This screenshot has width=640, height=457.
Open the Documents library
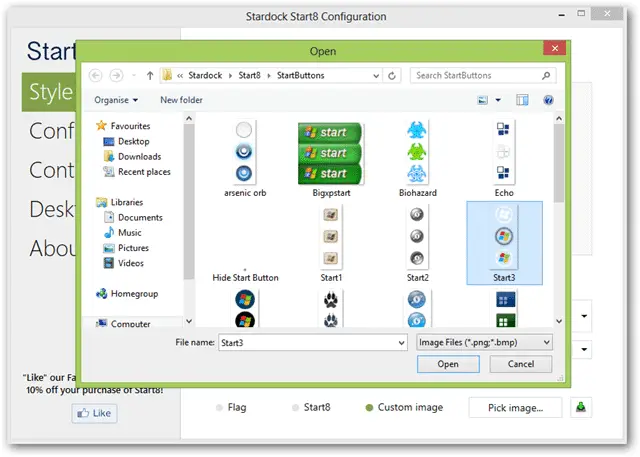(x=133, y=217)
